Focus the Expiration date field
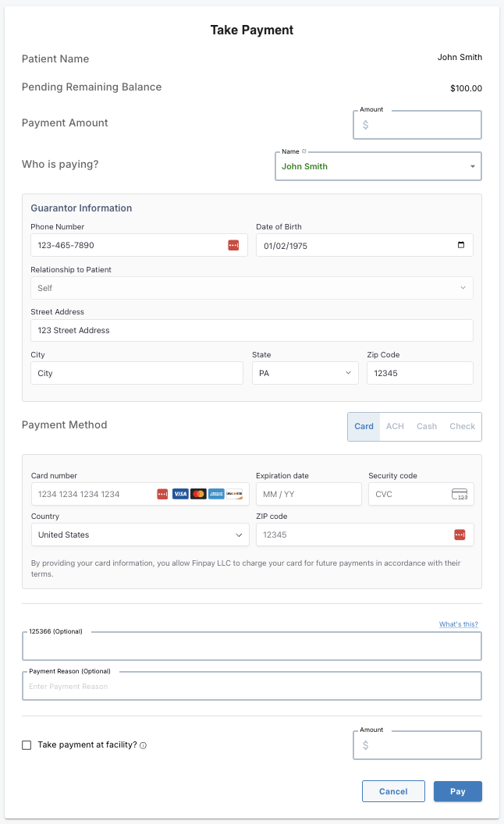 (x=309, y=494)
